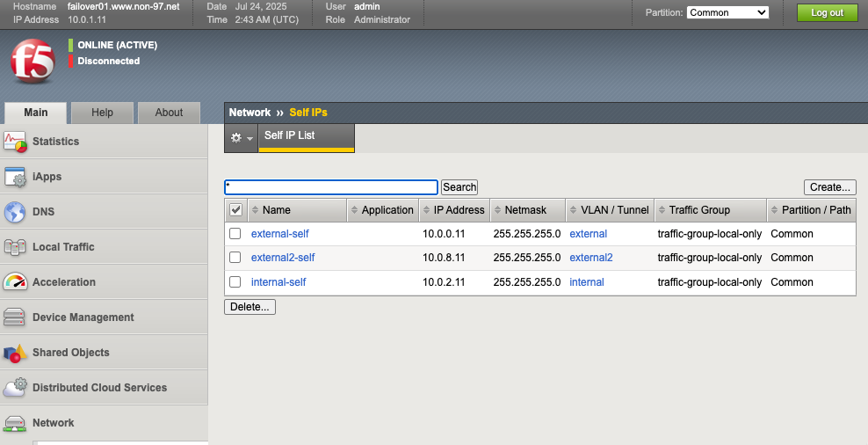Switch to the About tab
The height and width of the screenshot is (445, 868).
click(x=169, y=113)
